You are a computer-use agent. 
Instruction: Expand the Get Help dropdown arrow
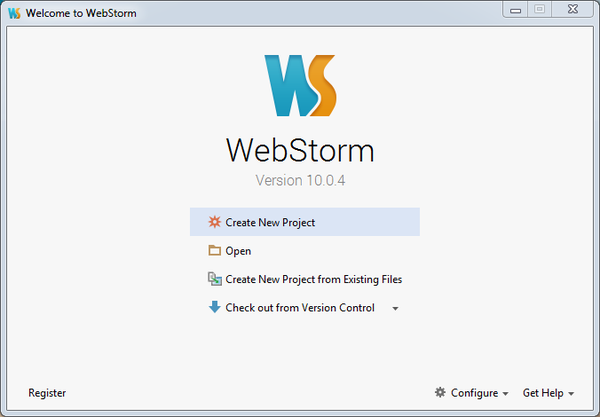[571, 394]
